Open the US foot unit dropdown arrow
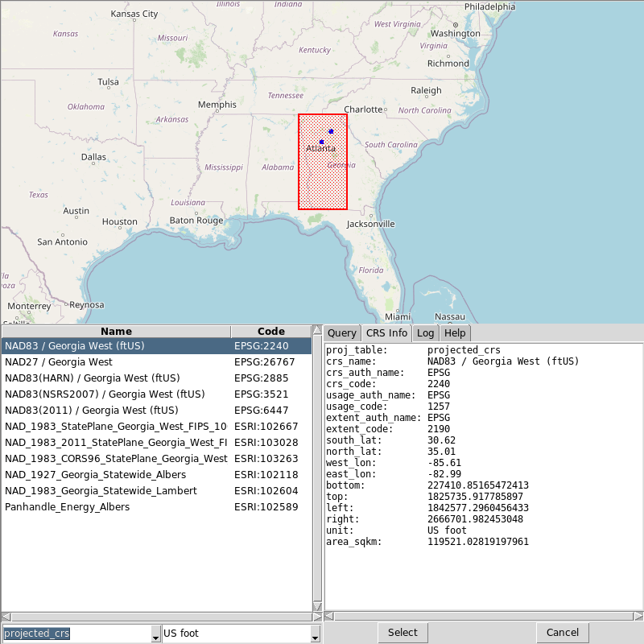Viewport: 644px width, 644px height. coord(315,634)
